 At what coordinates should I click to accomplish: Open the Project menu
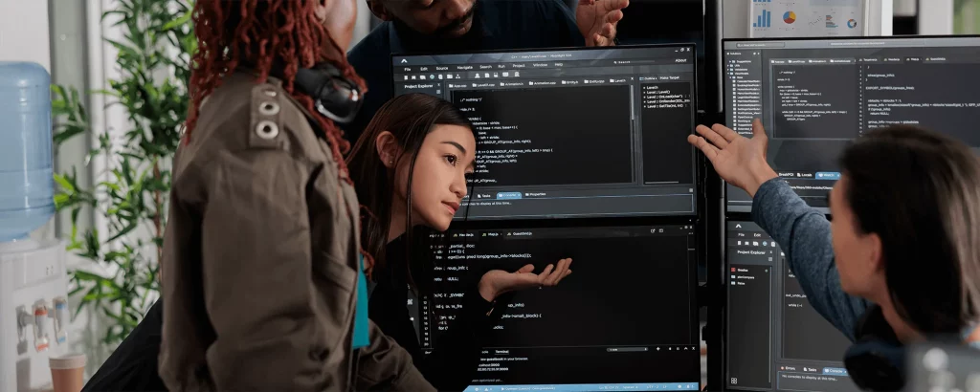click(519, 66)
